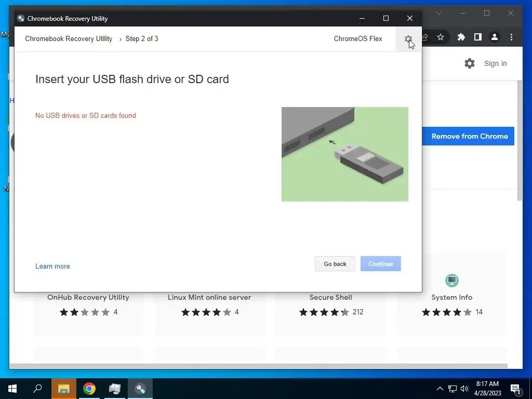This screenshot has height=399, width=532.
Task: Click Chromebook Recovery Utility breadcrumb
Action: pos(69,38)
